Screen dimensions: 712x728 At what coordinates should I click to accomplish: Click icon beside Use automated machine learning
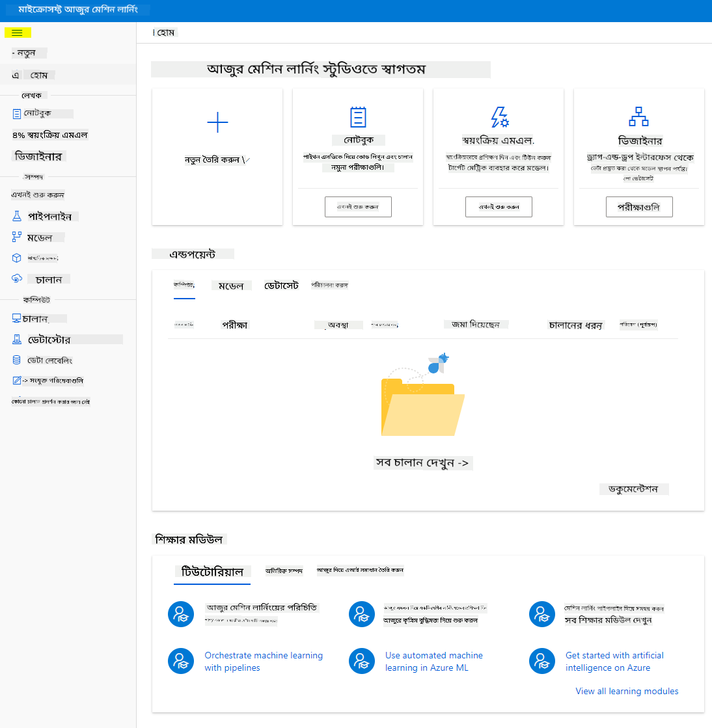click(362, 661)
